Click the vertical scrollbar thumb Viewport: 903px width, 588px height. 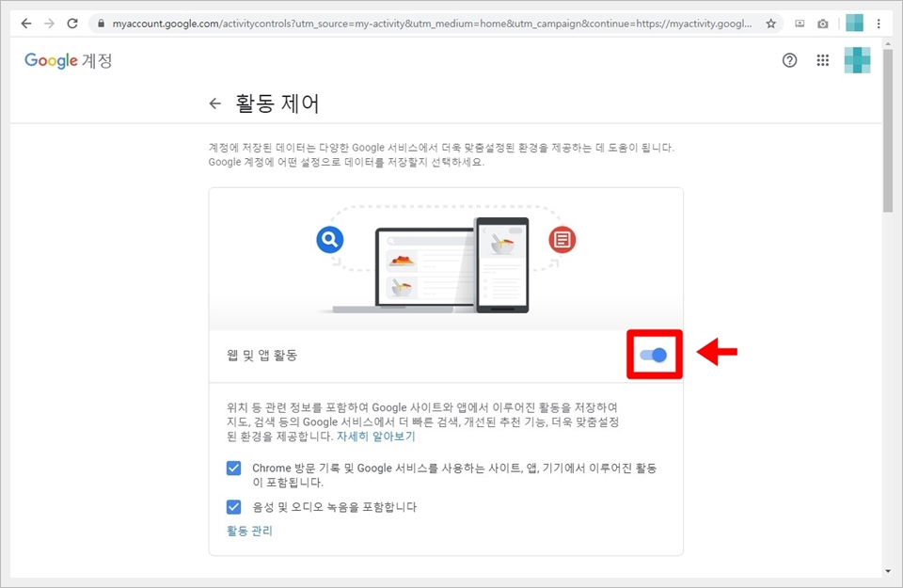coord(887,130)
